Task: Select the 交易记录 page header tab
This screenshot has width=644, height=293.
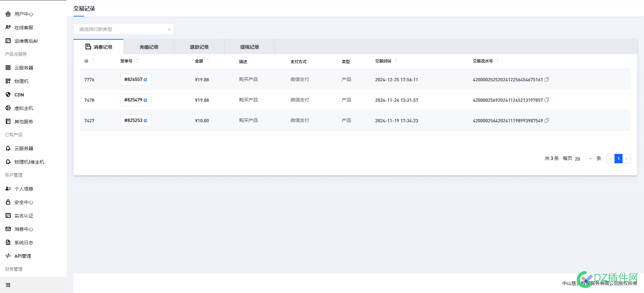Action: pos(84,8)
